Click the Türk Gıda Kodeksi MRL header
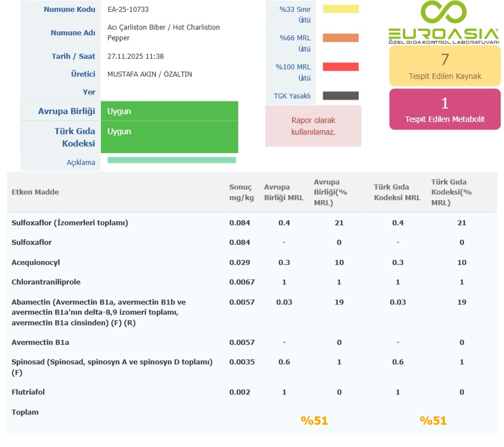The height and width of the screenshot is (447, 504). point(397,192)
